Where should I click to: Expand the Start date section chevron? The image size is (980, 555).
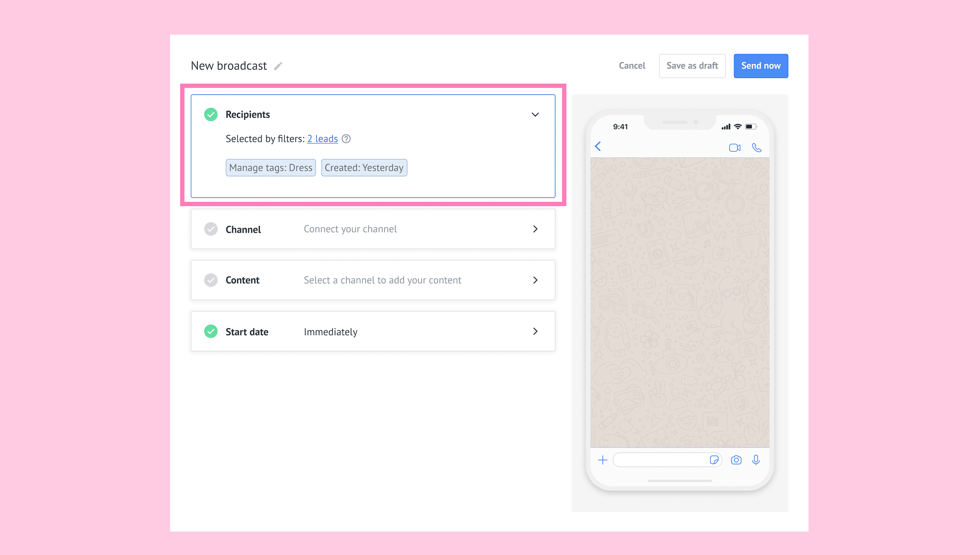coord(535,331)
